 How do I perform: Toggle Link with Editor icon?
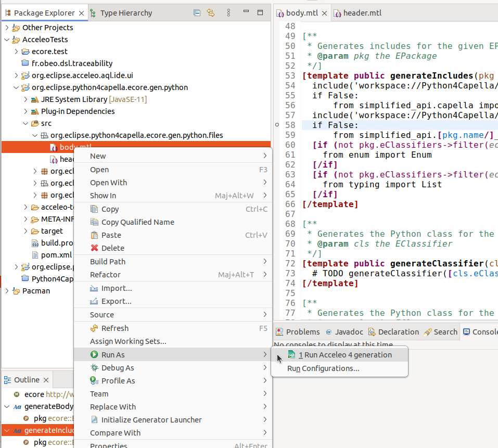(211, 13)
